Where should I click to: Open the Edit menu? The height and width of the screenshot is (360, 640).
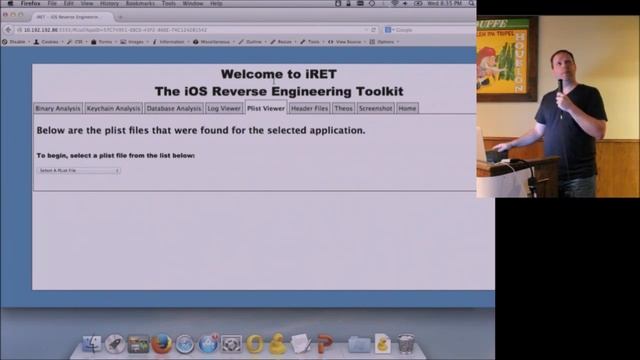pyautogui.click(x=69, y=3)
